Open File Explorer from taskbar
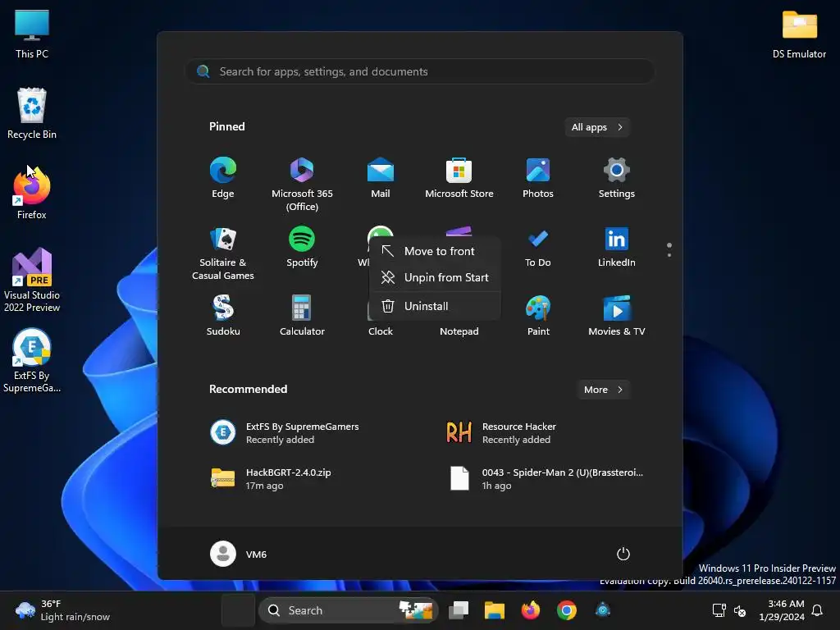The height and width of the screenshot is (630, 840). pyautogui.click(x=495, y=610)
